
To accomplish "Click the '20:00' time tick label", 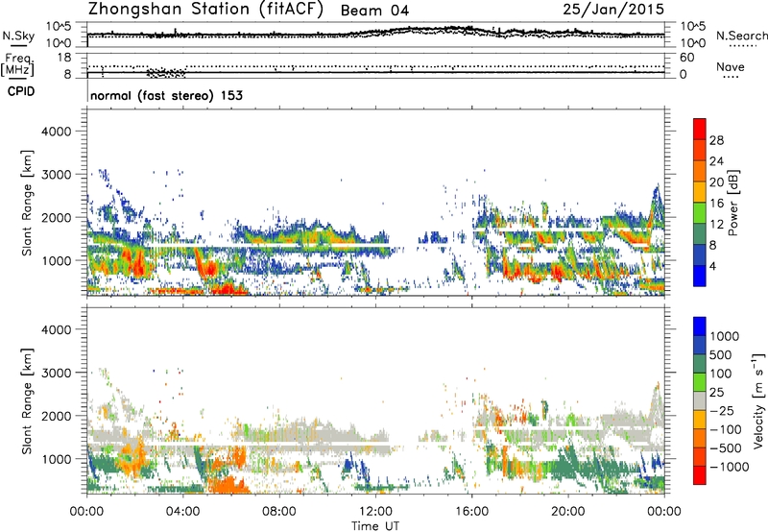I will (x=568, y=512).
